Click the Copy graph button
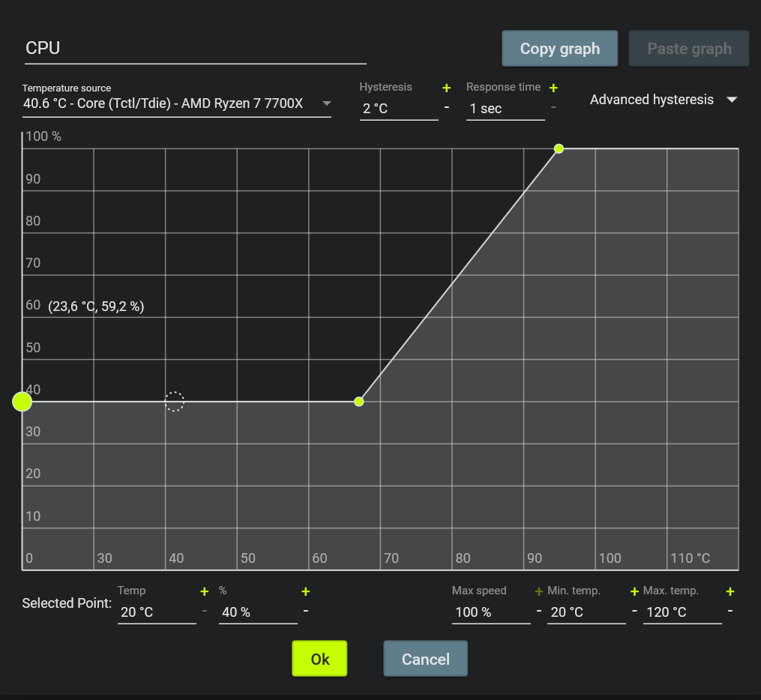 559,49
